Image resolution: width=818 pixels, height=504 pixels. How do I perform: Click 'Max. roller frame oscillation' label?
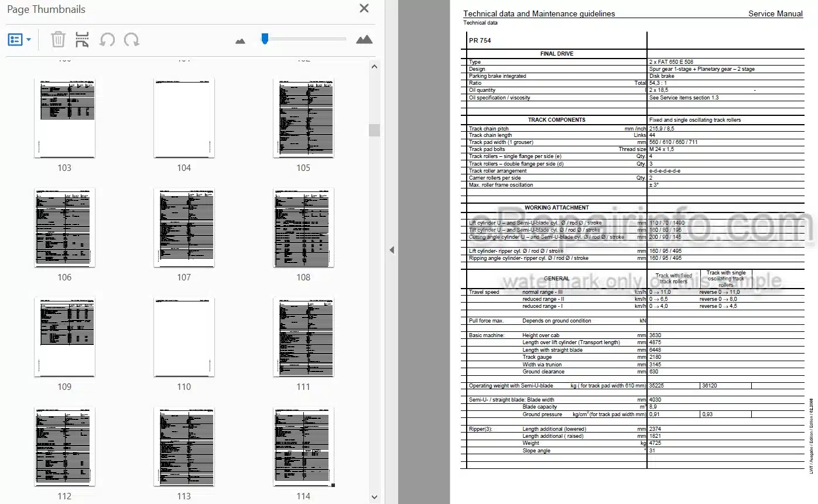point(501,185)
